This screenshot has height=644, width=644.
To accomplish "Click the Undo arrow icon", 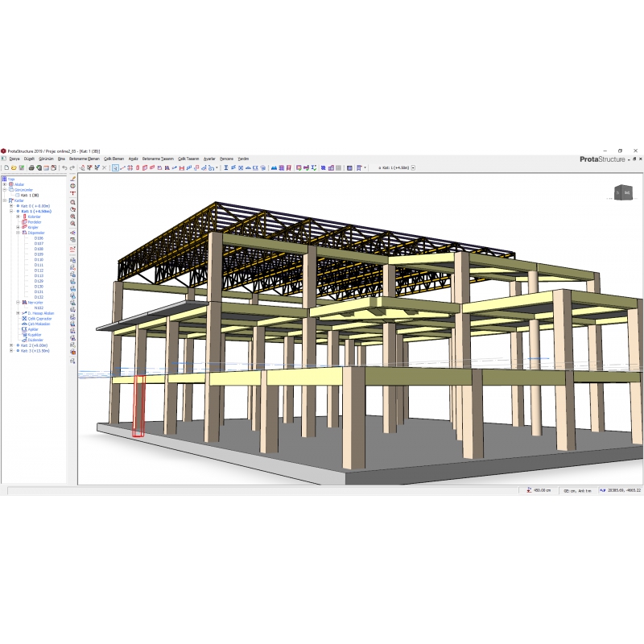I will pyautogui.click(x=64, y=168).
